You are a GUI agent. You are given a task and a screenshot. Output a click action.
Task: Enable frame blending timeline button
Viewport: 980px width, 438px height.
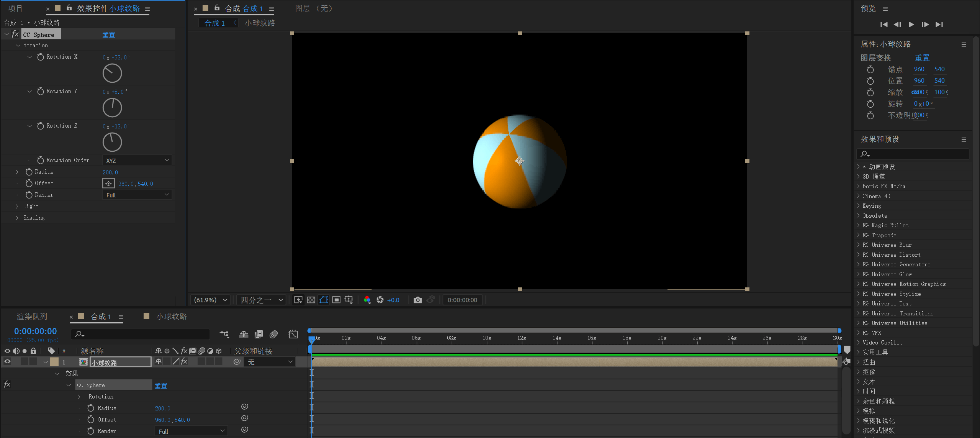(x=258, y=335)
